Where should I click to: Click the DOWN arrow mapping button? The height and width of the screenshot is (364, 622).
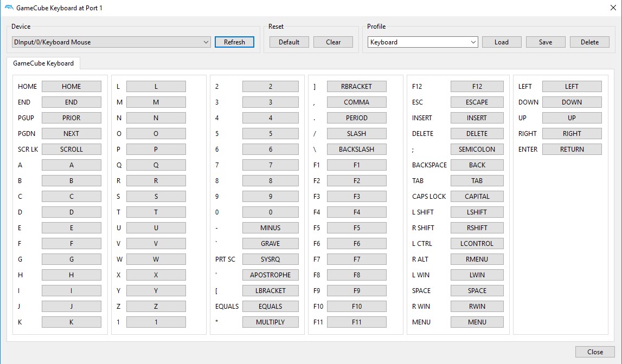572,102
